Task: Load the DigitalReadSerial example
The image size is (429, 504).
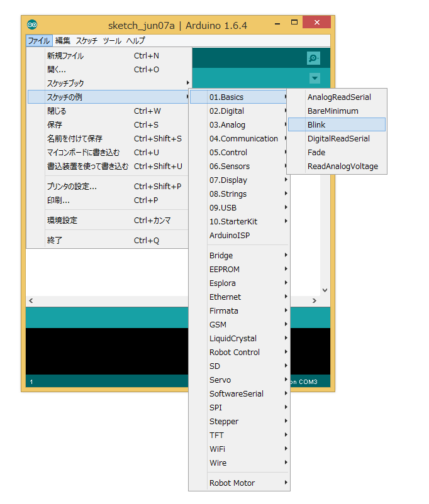Action: pos(337,138)
